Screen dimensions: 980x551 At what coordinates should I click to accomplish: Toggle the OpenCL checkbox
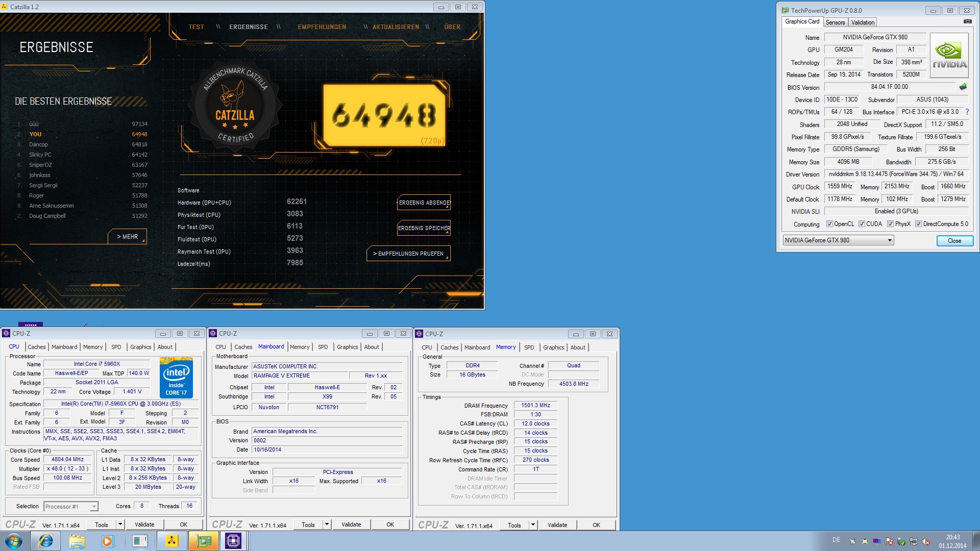[x=829, y=224]
